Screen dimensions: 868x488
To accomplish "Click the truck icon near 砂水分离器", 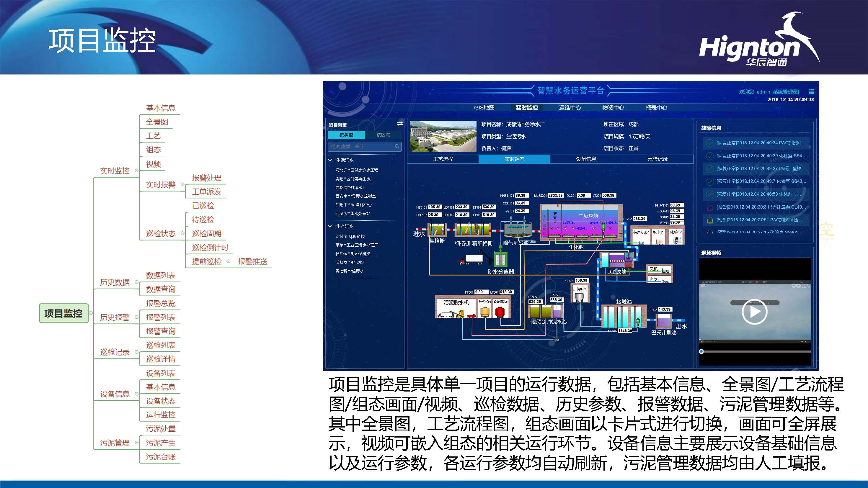I will pos(471,259).
